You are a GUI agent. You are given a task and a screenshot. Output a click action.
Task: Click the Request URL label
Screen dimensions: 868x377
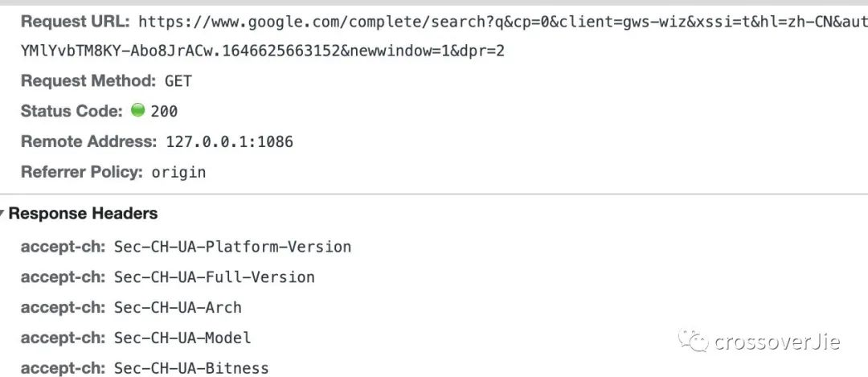pos(75,22)
